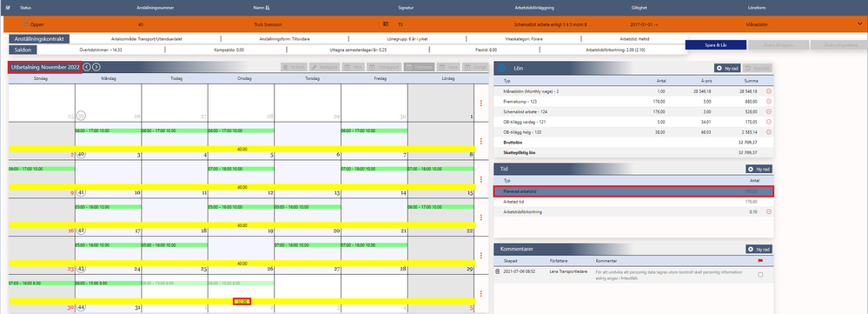Select the Planerad arbetstid row
Screen dimensions: 868x314
pyautogui.click(x=633, y=191)
